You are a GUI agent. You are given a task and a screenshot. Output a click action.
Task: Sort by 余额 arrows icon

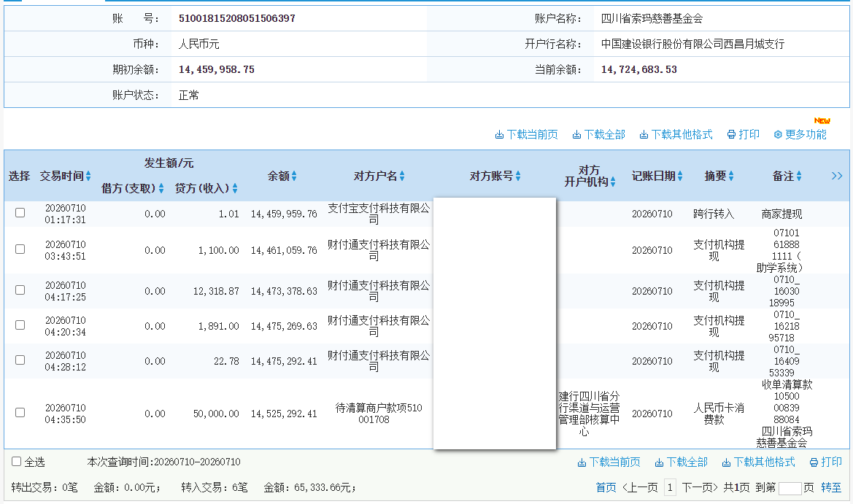click(294, 177)
